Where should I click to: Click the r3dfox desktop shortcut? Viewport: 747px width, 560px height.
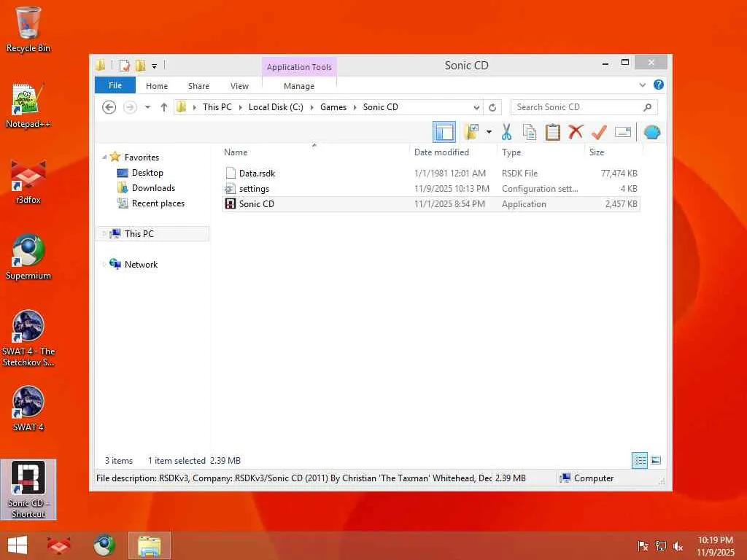pos(28,182)
